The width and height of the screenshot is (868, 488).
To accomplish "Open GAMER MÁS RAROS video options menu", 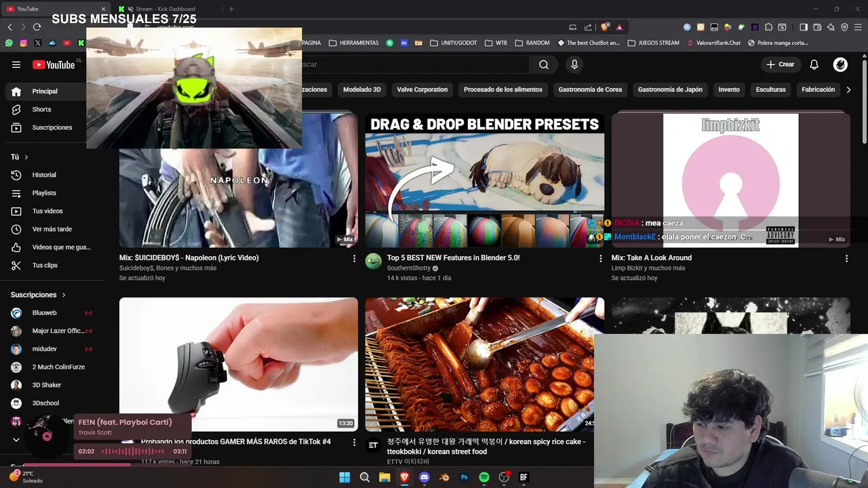I will 354,443.
